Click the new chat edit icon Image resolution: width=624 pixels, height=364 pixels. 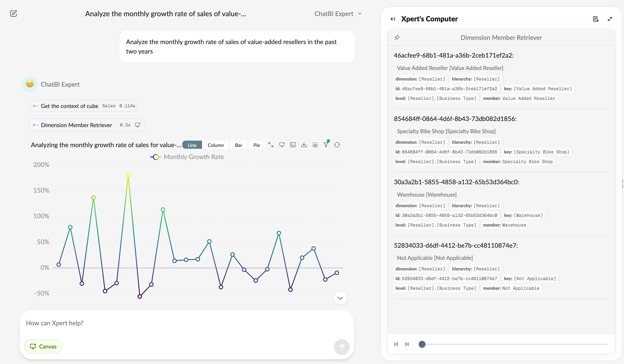click(x=14, y=13)
